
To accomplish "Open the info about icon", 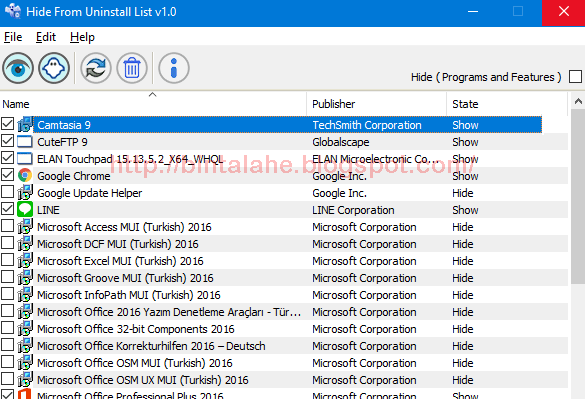I will point(174,68).
